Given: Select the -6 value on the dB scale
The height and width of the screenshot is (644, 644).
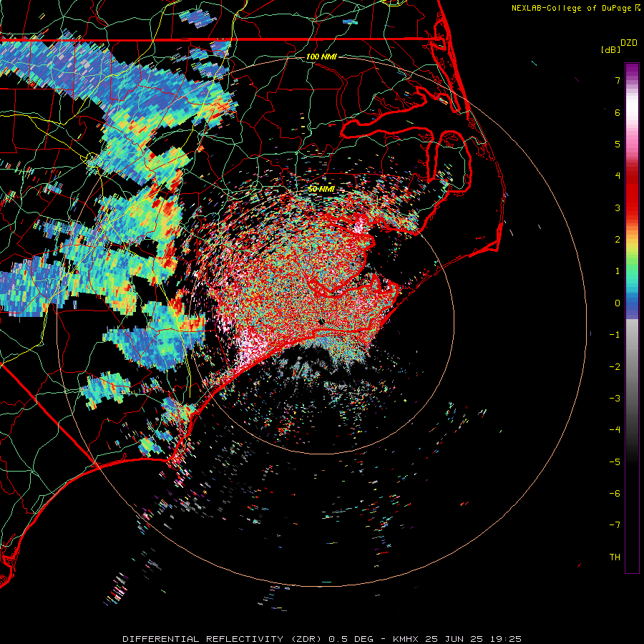Looking at the screenshot, I should pyautogui.click(x=615, y=494).
